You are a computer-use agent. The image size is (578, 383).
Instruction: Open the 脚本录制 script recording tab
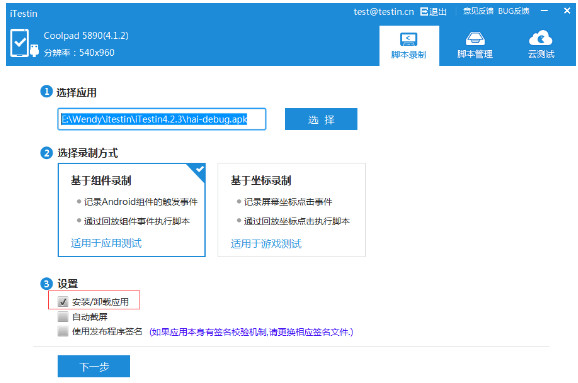coord(409,46)
